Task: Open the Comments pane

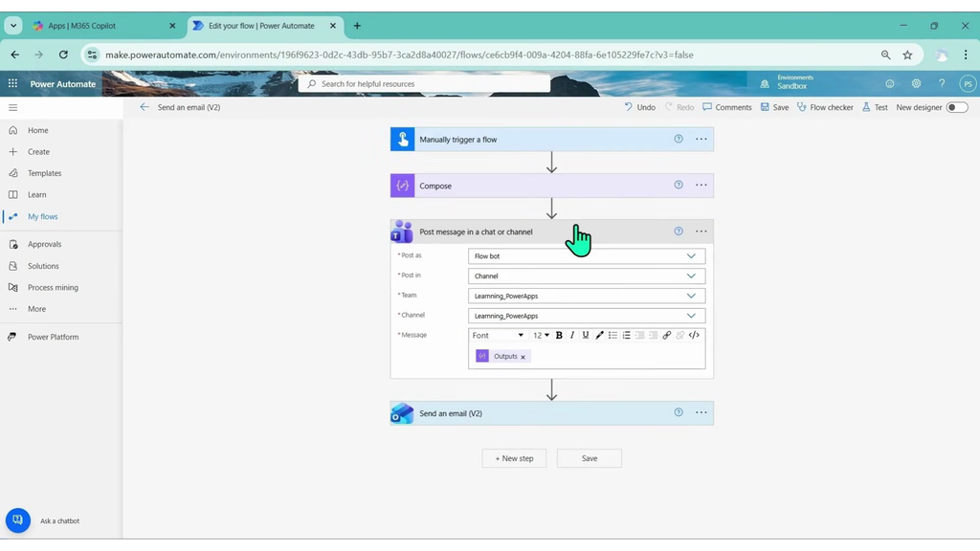Action: point(727,107)
